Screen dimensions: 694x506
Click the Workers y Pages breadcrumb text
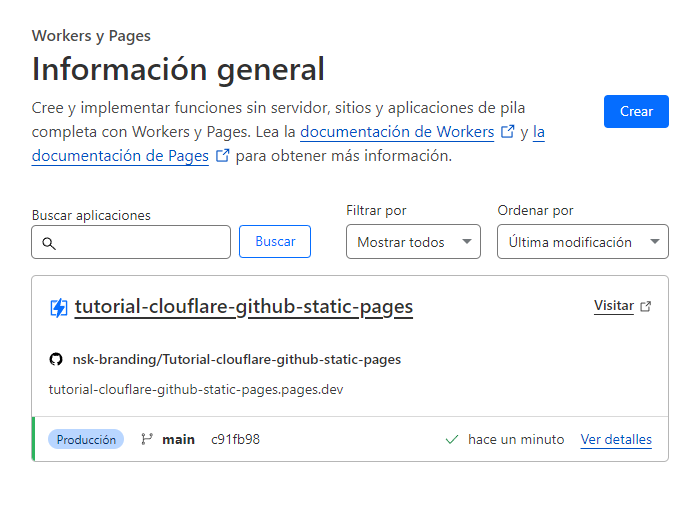(x=91, y=36)
